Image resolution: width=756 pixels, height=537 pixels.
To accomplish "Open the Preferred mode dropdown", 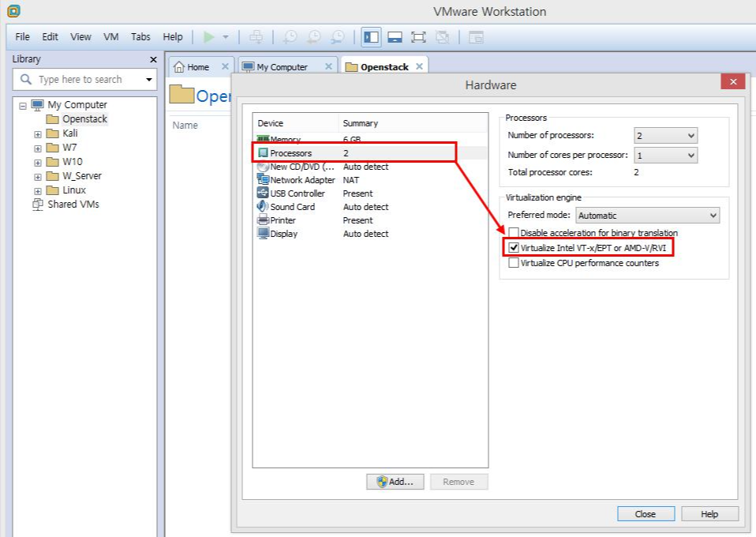I will [648, 215].
